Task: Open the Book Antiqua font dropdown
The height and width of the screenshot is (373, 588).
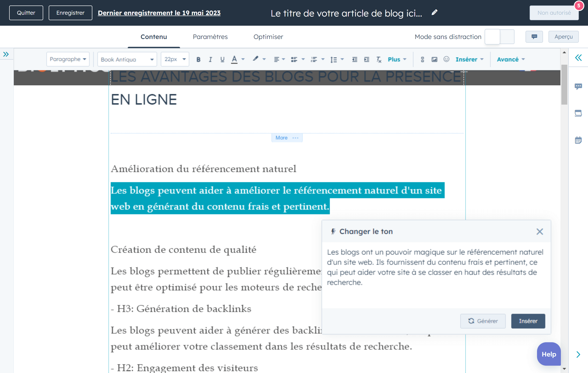Action: tap(127, 59)
